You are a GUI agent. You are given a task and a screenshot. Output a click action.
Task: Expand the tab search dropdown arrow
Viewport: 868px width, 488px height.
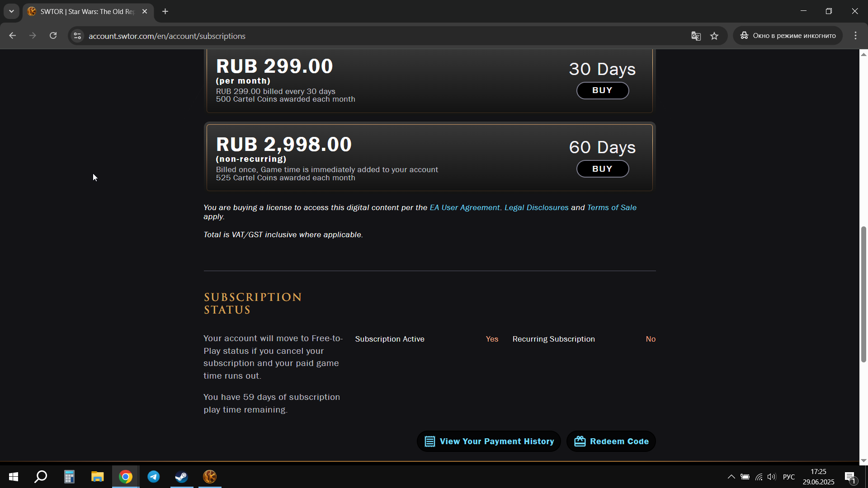[x=11, y=11]
